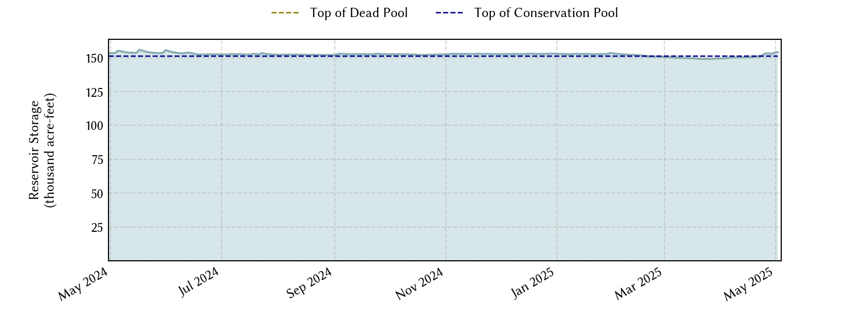Select the 100 y-axis tick label

tap(95, 126)
